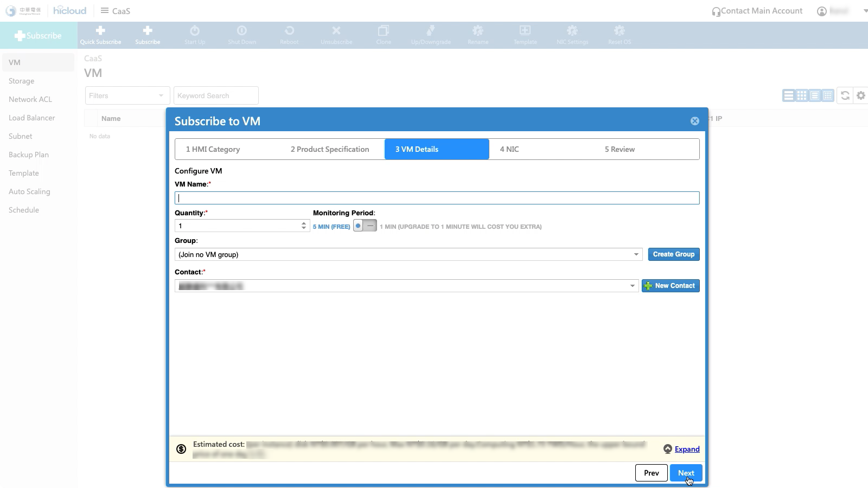Open the Group dropdown list
The width and height of the screenshot is (868, 488).
636,254
